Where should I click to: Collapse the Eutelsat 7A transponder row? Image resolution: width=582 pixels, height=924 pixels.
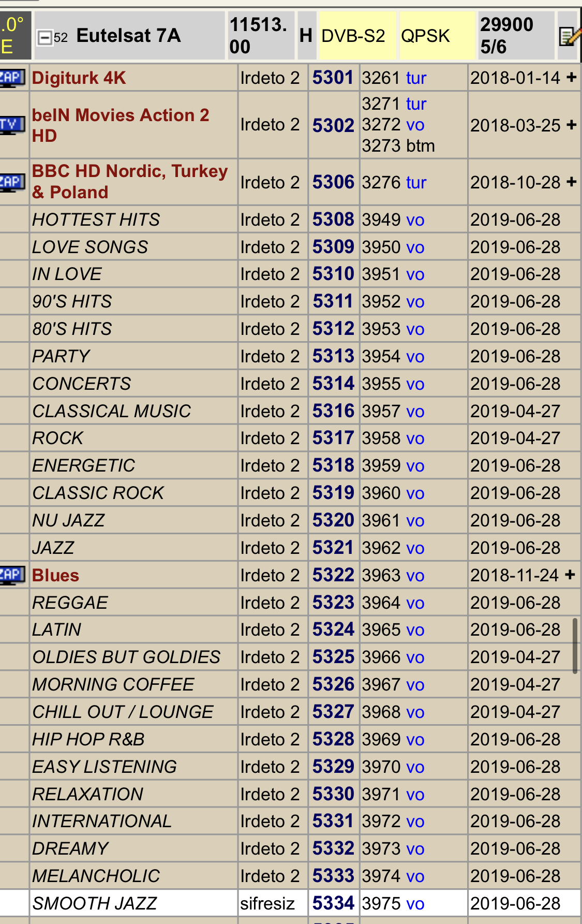point(45,37)
